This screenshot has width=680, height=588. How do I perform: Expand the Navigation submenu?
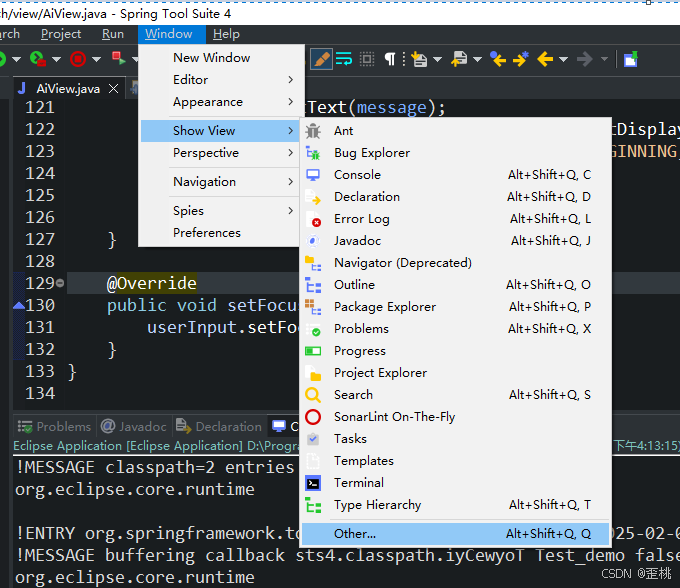221,182
